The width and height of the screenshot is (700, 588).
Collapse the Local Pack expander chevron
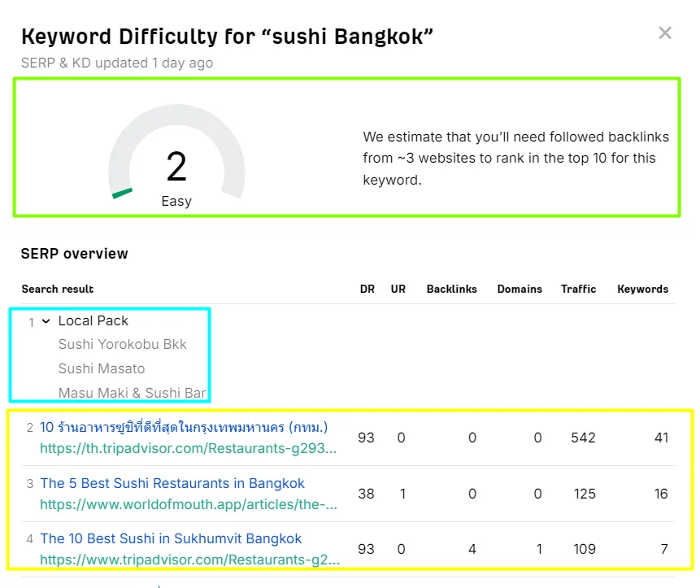[x=46, y=320]
